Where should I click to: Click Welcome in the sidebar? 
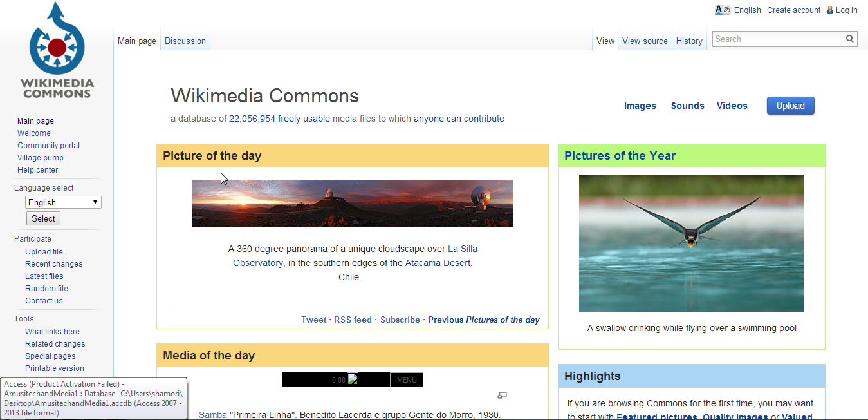[34, 133]
